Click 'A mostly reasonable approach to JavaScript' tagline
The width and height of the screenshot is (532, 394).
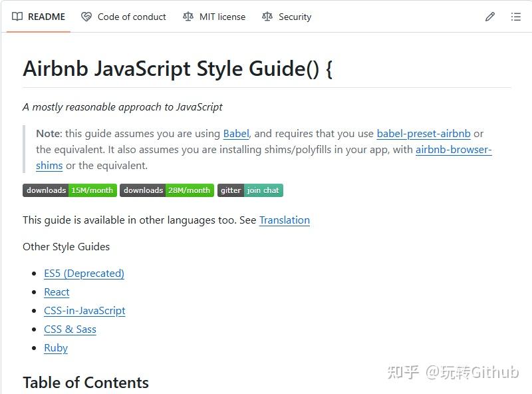[x=122, y=107]
